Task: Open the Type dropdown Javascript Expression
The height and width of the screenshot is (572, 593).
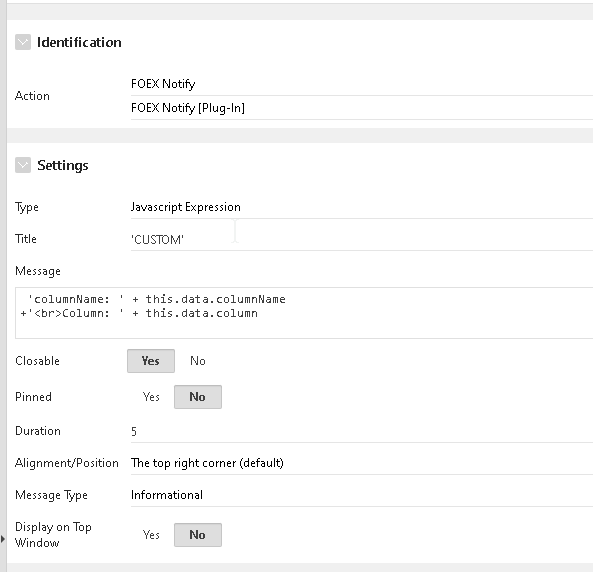Action: click(x=362, y=207)
